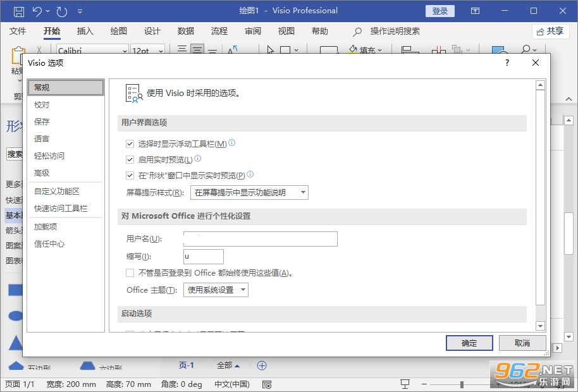
Task: Switch to the 审阅 ribbon tab
Action: click(x=253, y=32)
